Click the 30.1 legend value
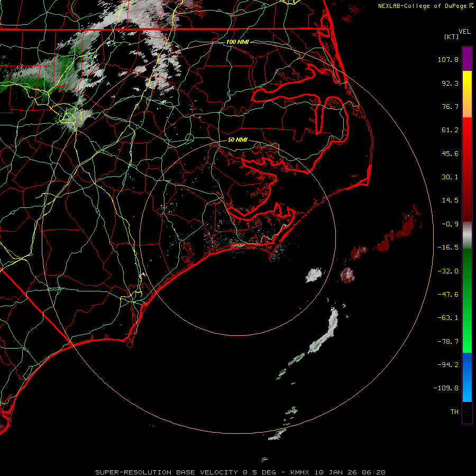Viewport: 476px width, 476px height. [x=450, y=177]
